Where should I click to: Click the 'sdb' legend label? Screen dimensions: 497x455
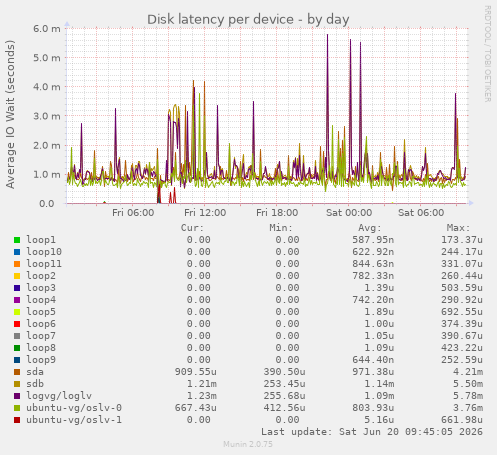click(x=35, y=384)
